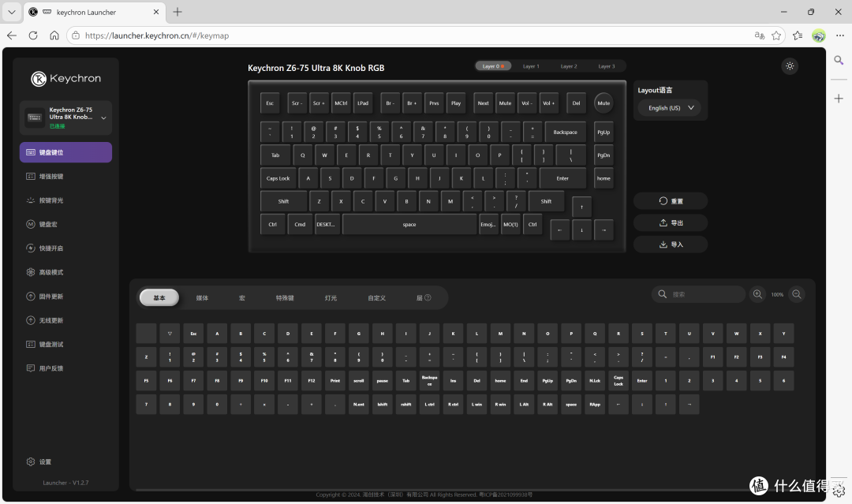Click the Keychron logo in the sidebar
This screenshot has height=504, width=852.
point(65,79)
